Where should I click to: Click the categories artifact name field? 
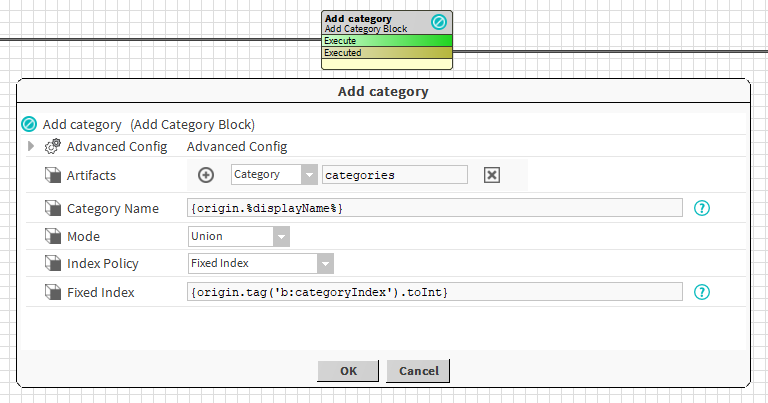tap(394, 175)
